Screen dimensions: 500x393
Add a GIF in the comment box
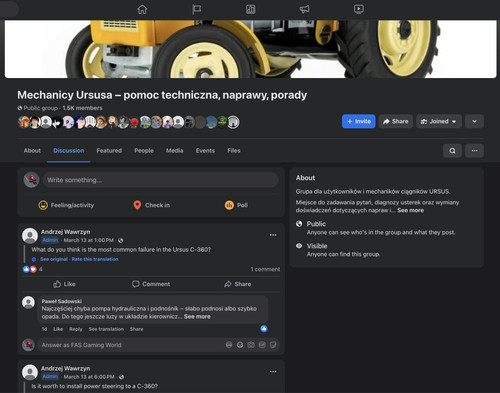coord(262,345)
